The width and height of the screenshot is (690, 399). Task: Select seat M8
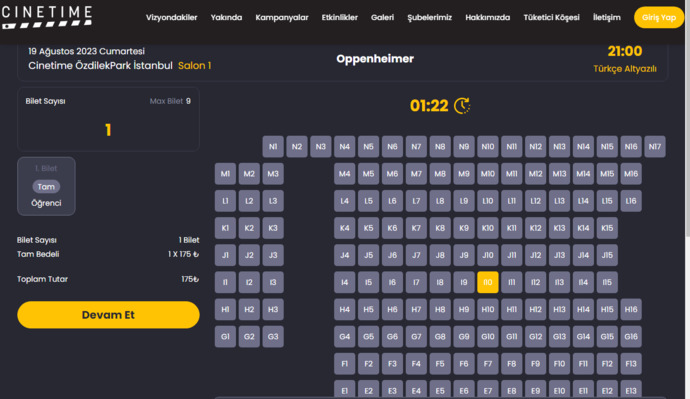pyautogui.click(x=440, y=174)
